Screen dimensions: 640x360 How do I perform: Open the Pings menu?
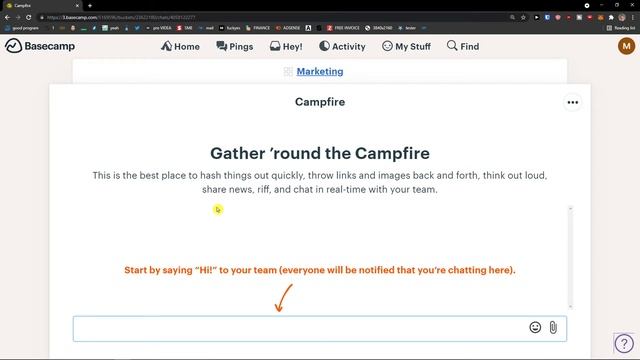(x=235, y=47)
